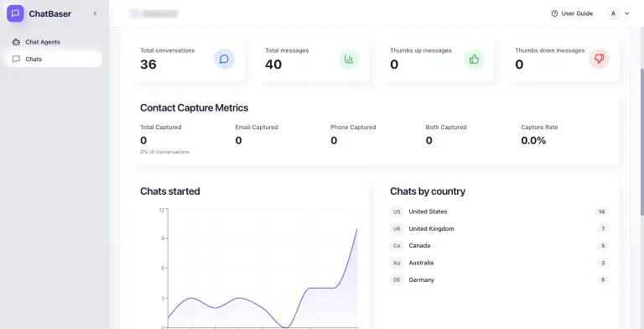Click the ChatBaser brand name
This screenshot has width=644, height=329.
click(x=49, y=13)
